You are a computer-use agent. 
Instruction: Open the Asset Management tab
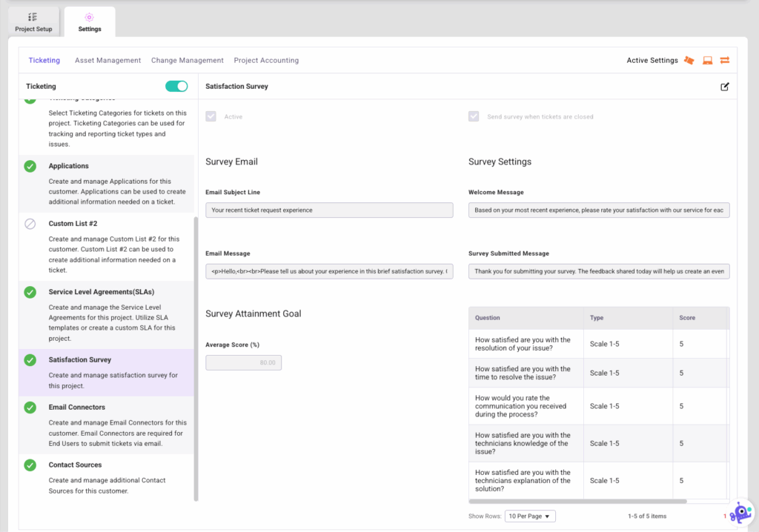(107, 60)
